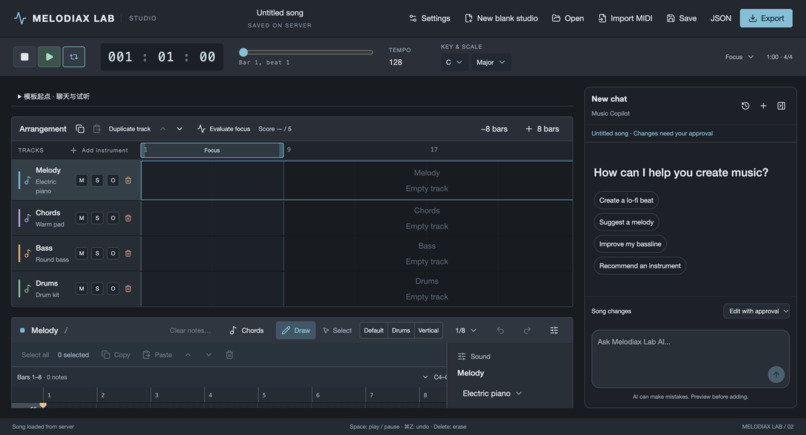Toggle the O button on Drums track

(113, 288)
